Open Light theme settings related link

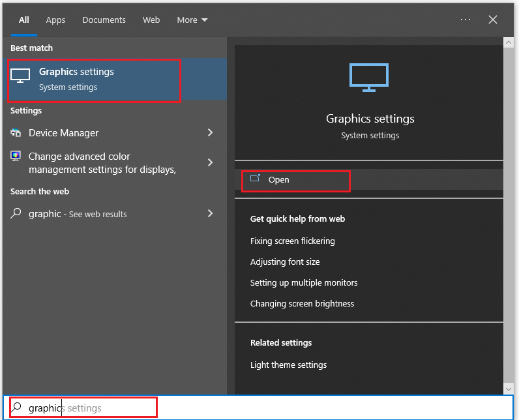[289, 365]
